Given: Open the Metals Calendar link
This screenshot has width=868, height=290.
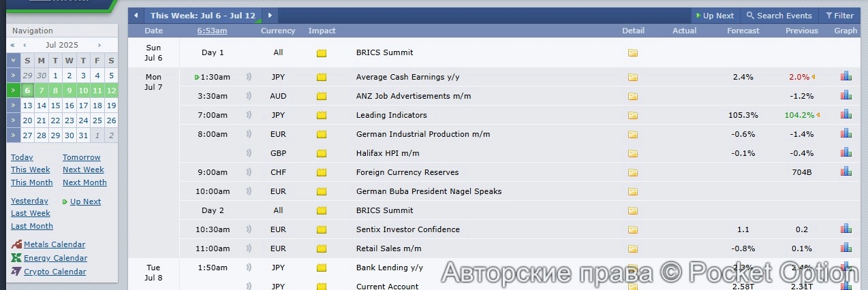Looking at the screenshot, I should 55,244.
